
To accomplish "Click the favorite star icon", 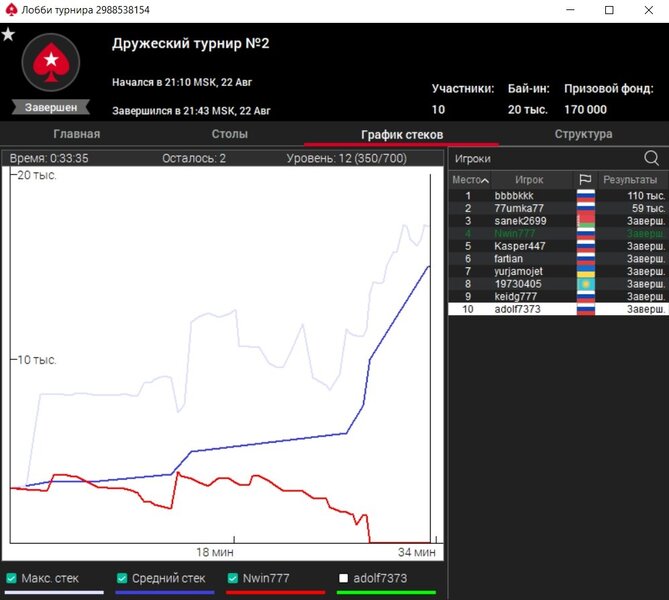I will pyautogui.click(x=8, y=34).
